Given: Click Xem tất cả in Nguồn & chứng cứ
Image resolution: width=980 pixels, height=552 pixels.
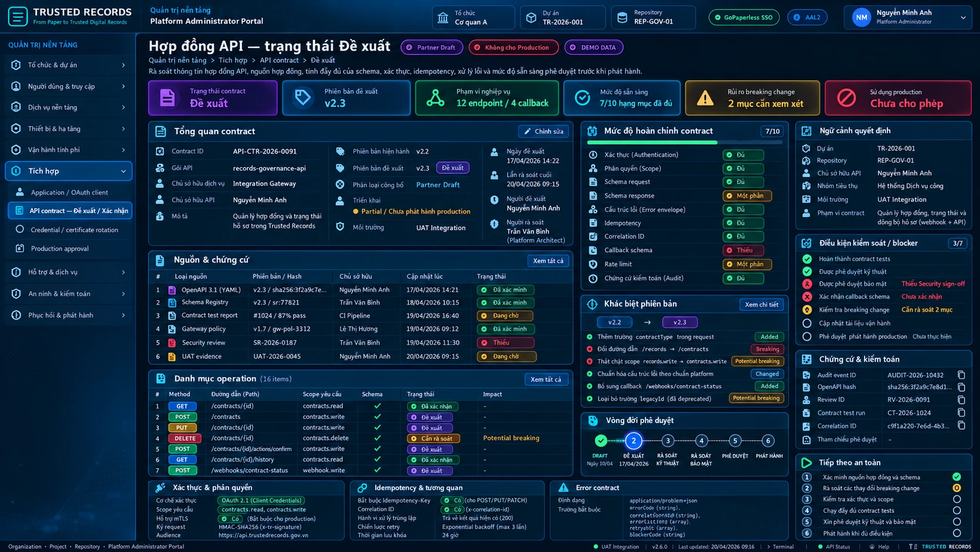Looking at the screenshot, I should (548, 261).
